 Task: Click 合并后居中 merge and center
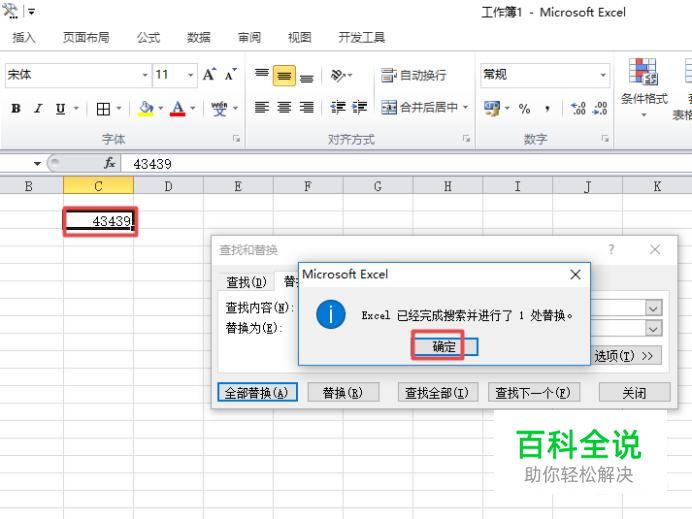click(x=419, y=107)
